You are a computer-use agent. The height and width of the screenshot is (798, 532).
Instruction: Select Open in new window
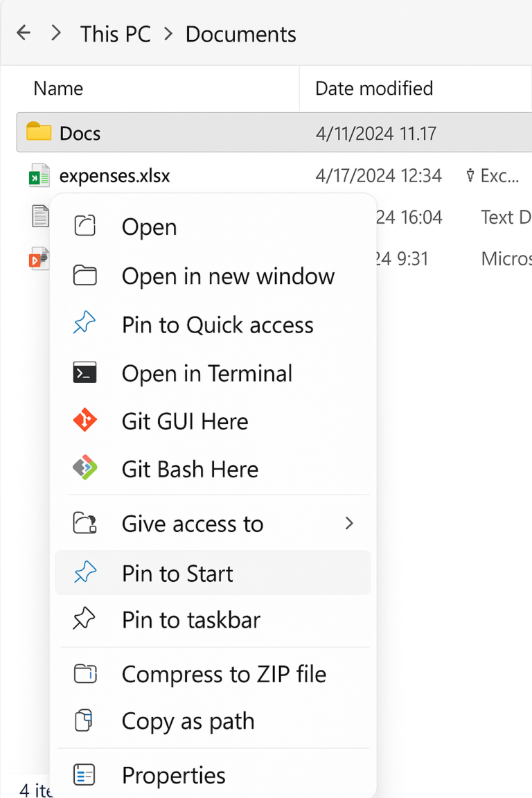228,275
